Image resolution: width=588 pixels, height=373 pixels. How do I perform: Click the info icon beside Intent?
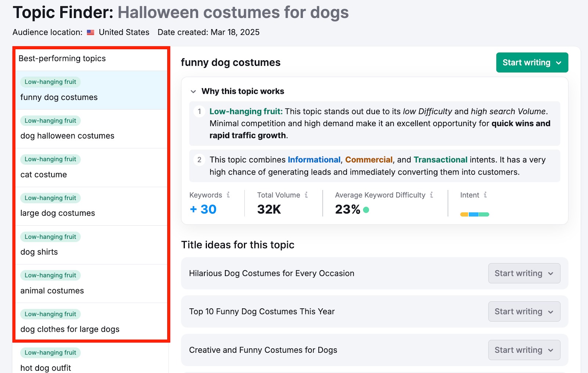(485, 195)
